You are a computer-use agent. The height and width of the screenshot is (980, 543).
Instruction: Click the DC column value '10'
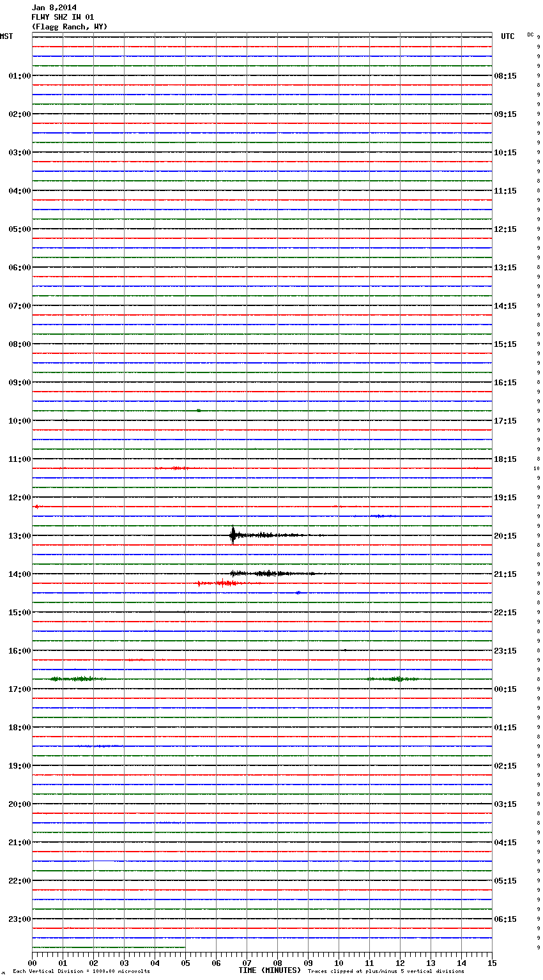537,468
